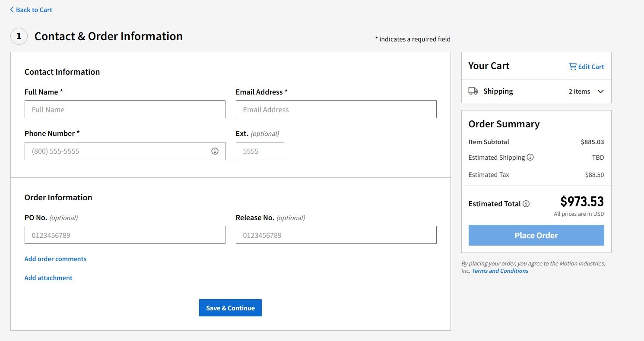The width and height of the screenshot is (644, 341).
Task: Focus the Full Name input field
Action: 125,110
